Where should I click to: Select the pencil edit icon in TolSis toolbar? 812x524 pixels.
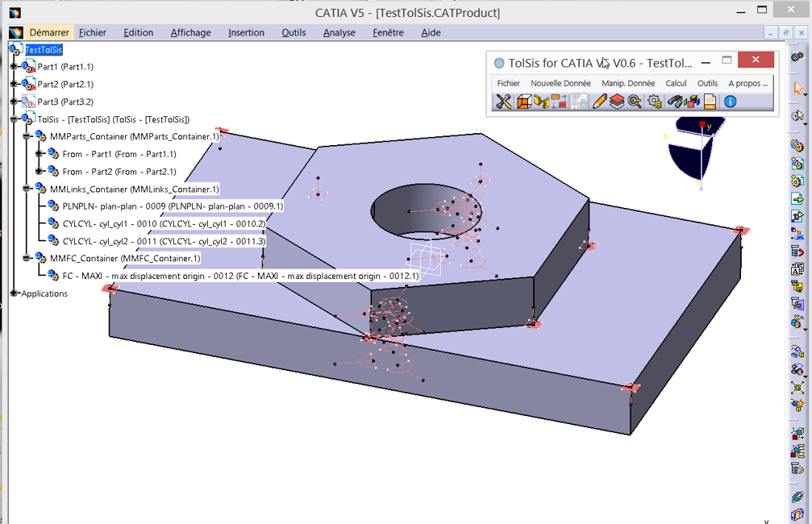(599, 102)
